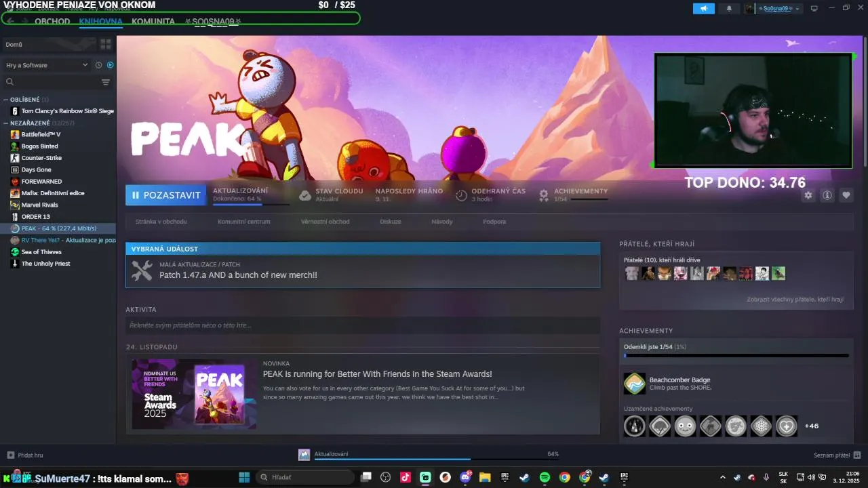This screenshot has width=868, height=488.
Task: Click the cloud status icon
Action: pos(305,195)
